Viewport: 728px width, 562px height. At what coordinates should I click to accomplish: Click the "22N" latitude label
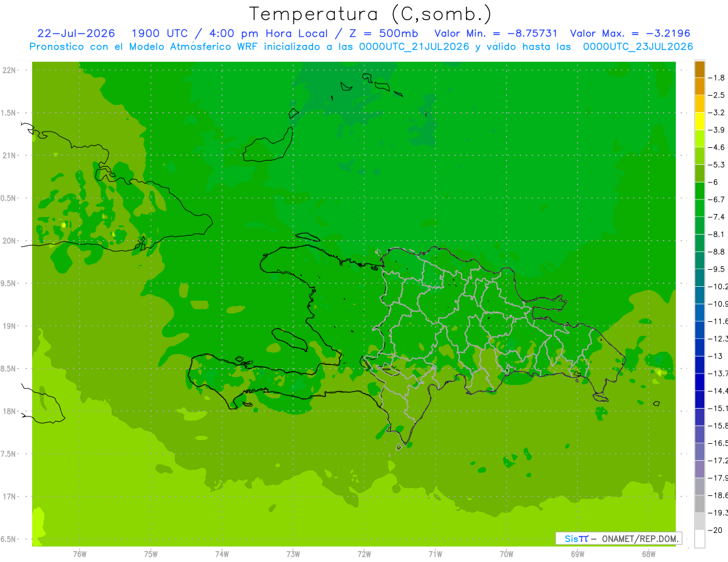10,70
